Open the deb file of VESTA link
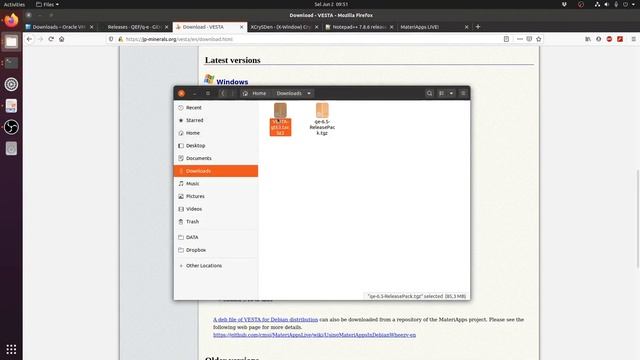640x360 pixels. click(265, 319)
